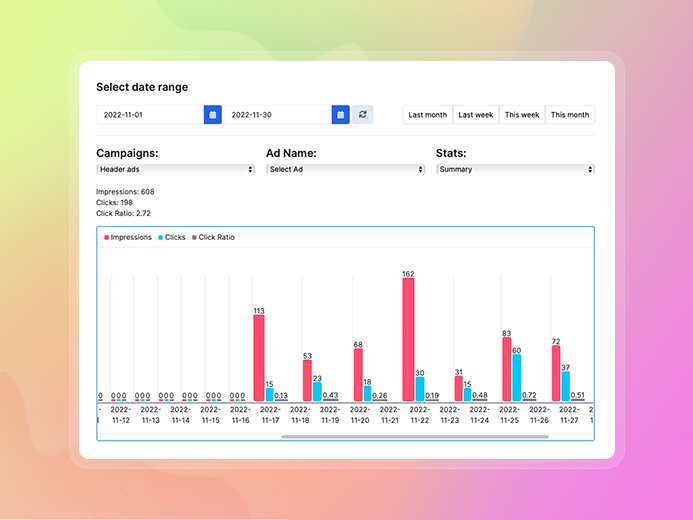Click the 0.13 click ratio value label
Screen dimensions: 693x520
(x=281, y=395)
